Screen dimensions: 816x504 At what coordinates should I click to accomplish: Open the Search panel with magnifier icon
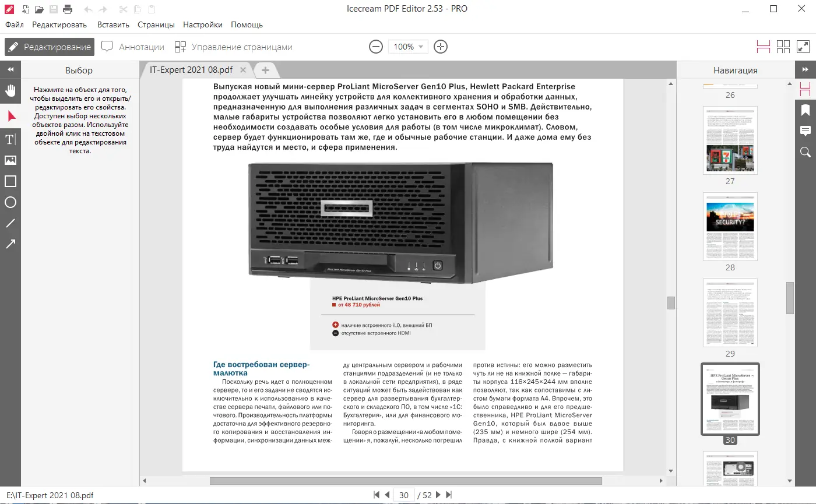pyautogui.click(x=806, y=152)
